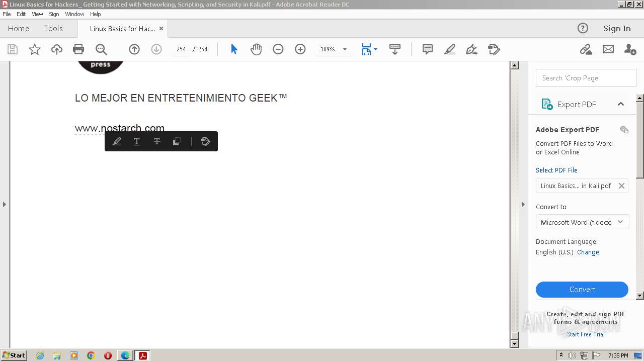Underline text in floating toolbar
This screenshot has width=644, height=362.
[136, 142]
